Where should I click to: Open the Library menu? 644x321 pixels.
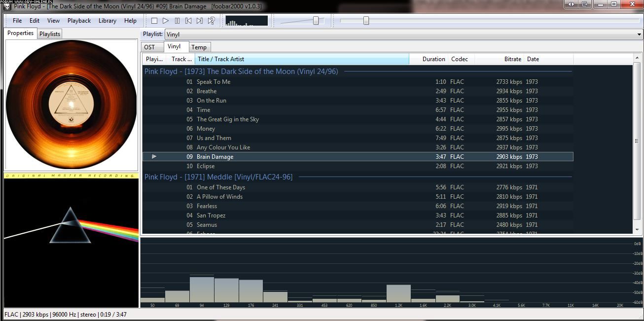point(107,21)
